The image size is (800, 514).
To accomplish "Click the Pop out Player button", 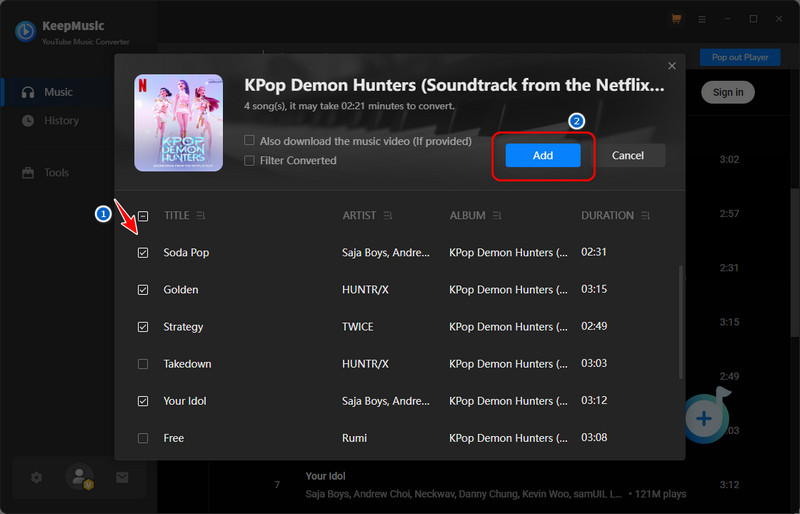I will (x=740, y=57).
